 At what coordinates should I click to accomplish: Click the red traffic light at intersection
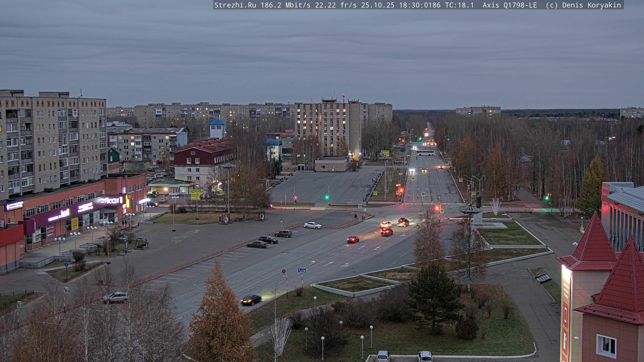(x=437, y=208)
